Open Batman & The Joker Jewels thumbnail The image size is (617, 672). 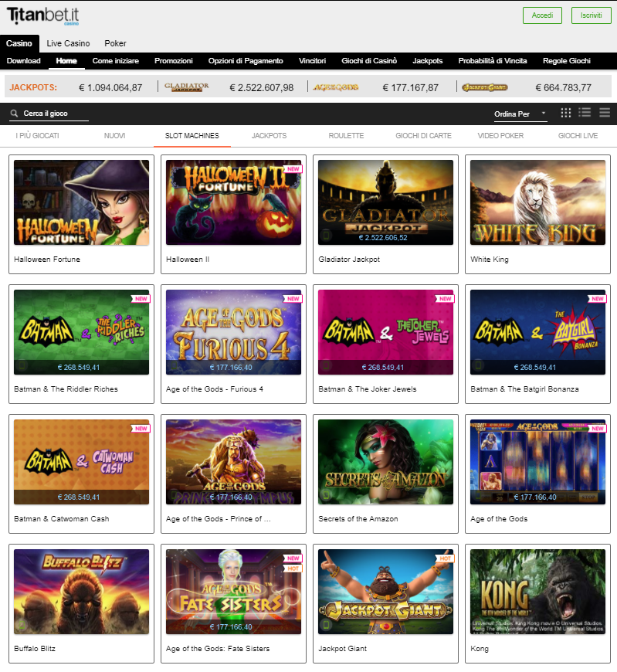[x=385, y=332]
